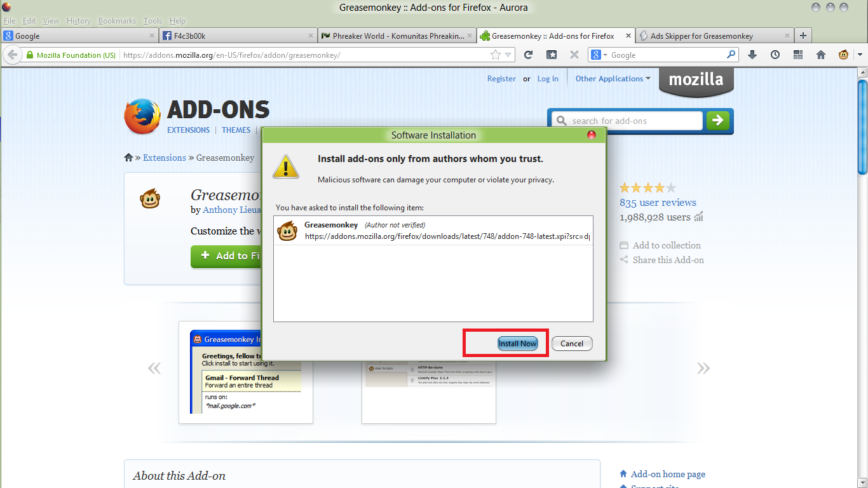Viewport: 868px width, 488px height.
Task: Click the breadcrumb home icon
Action: 128,158
